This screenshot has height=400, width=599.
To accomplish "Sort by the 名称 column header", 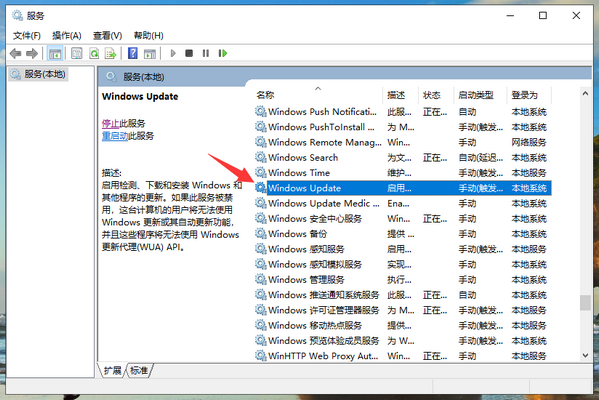I will (319, 95).
